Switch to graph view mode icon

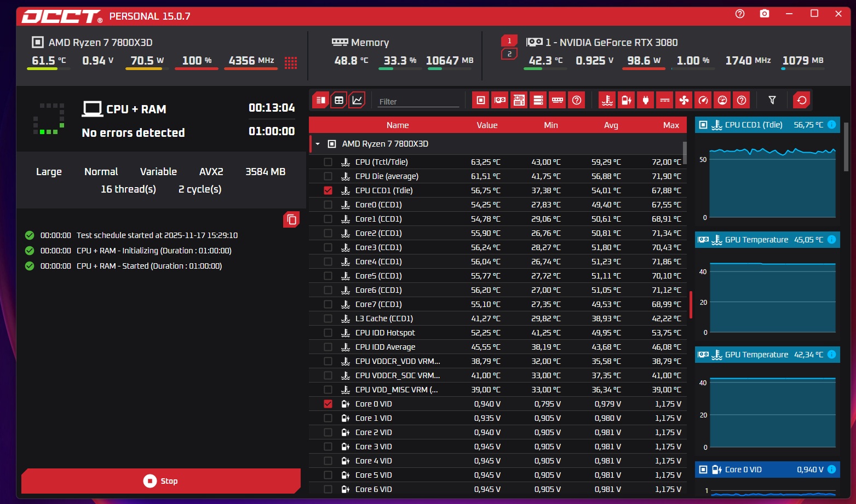[357, 100]
